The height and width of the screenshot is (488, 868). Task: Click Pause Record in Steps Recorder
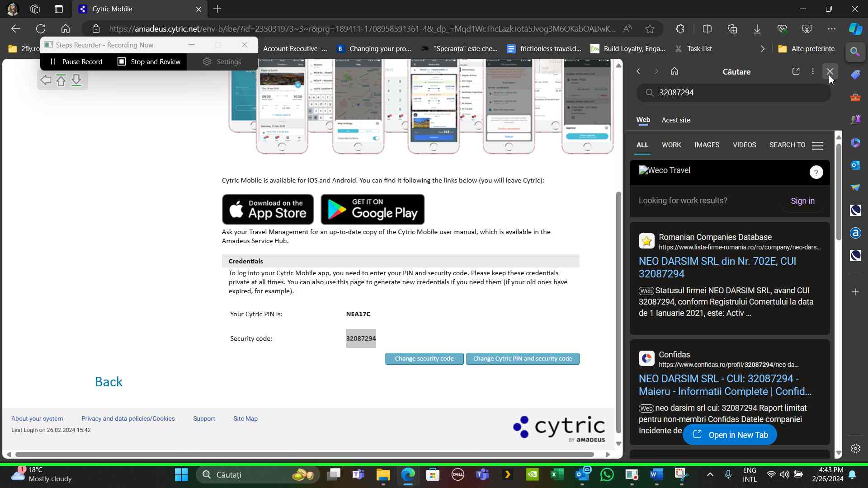coord(76,62)
